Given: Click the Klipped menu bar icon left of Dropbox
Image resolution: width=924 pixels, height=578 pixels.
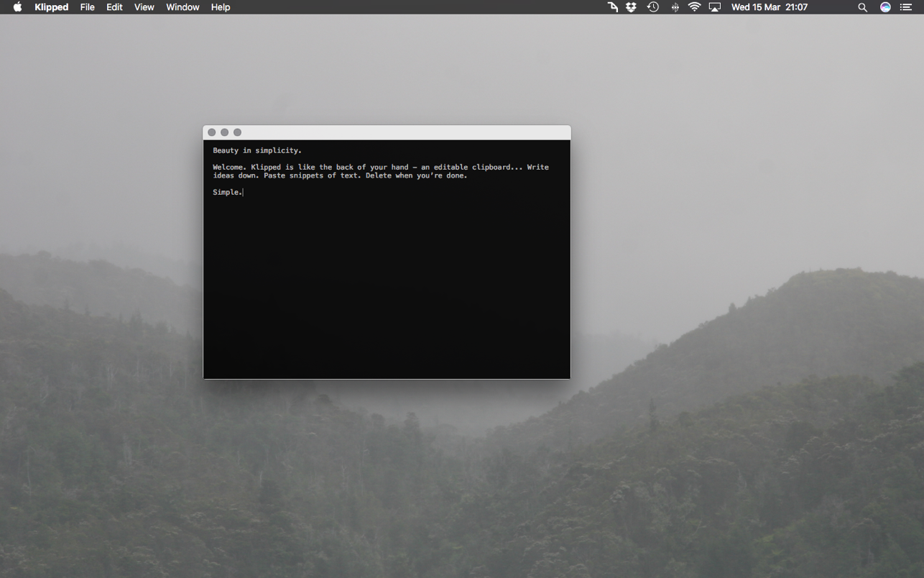Looking at the screenshot, I should coord(612,7).
